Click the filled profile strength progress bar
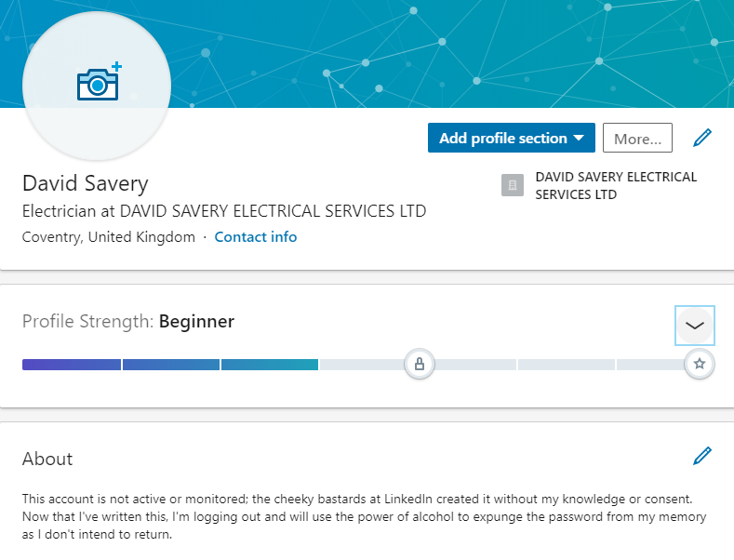 click(x=170, y=365)
